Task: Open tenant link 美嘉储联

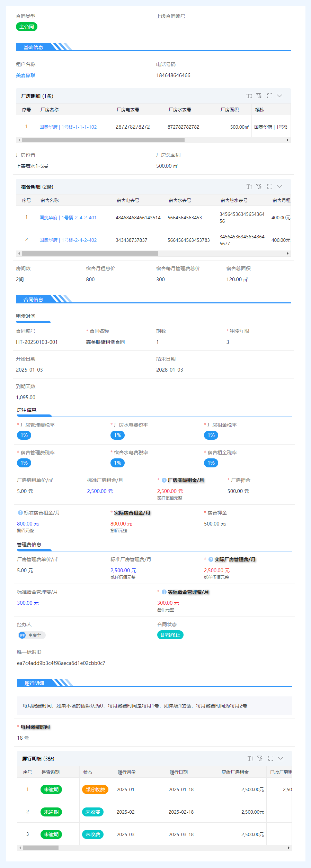Action: 26,75
